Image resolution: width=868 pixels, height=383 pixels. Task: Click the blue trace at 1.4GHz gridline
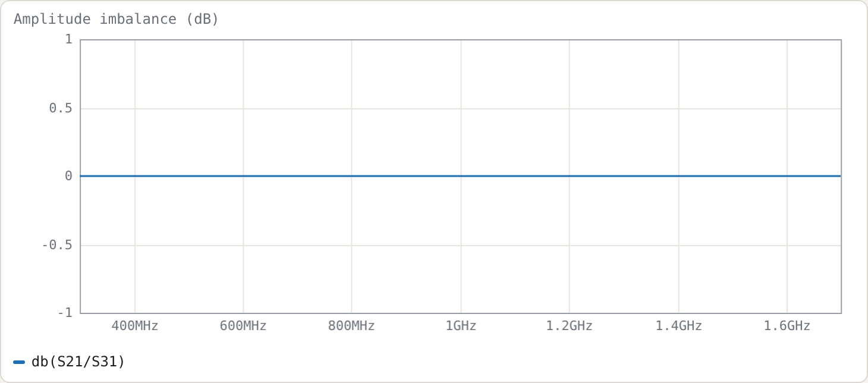(678, 176)
